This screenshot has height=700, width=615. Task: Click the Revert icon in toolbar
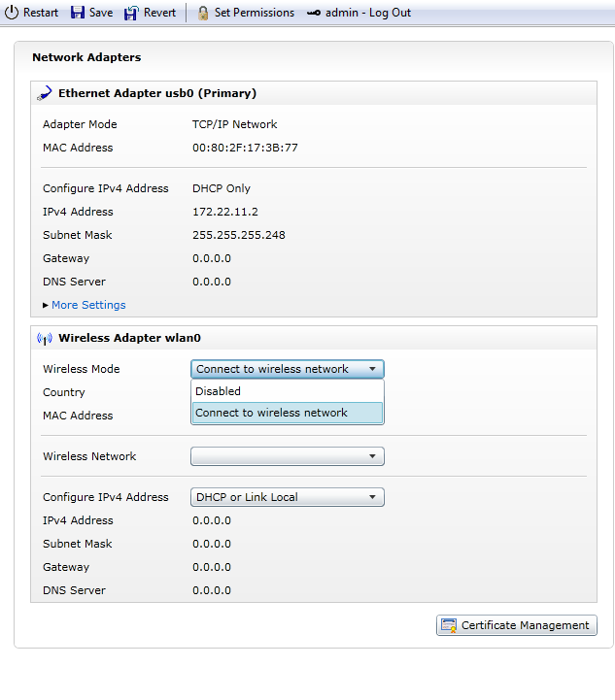(131, 13)
